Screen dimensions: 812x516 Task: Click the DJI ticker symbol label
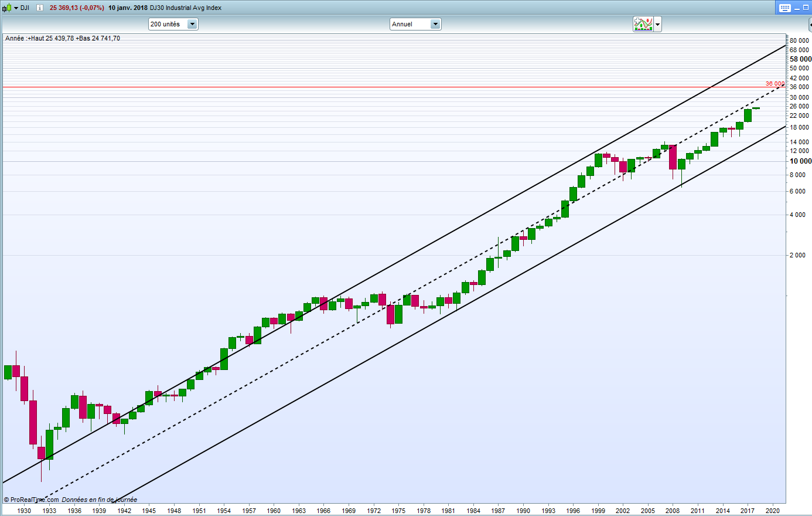click(x=25, y=8)
